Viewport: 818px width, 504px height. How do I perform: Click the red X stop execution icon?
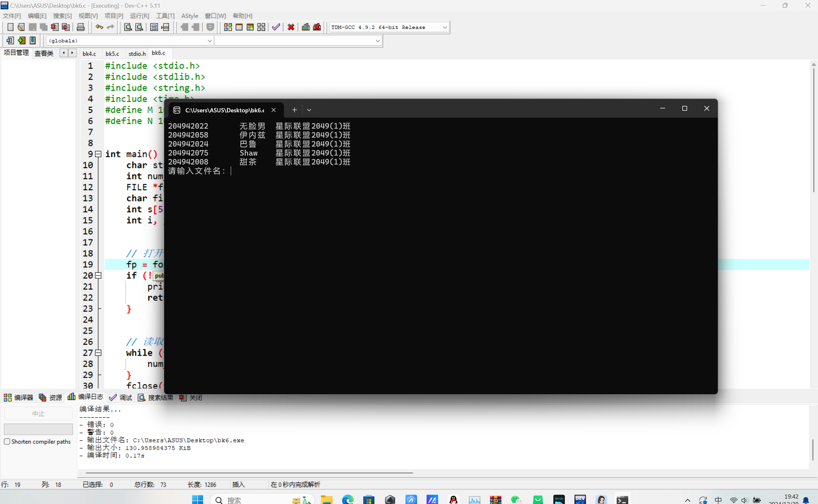point(291,27)
